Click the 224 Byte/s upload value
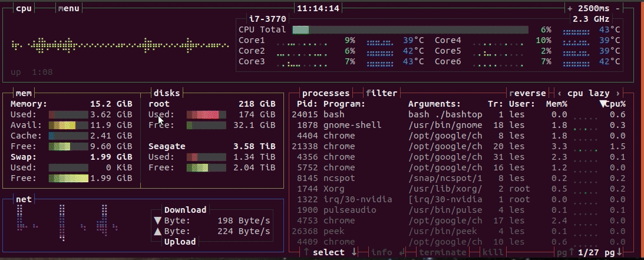644x260 pixels. click(244, 231)
